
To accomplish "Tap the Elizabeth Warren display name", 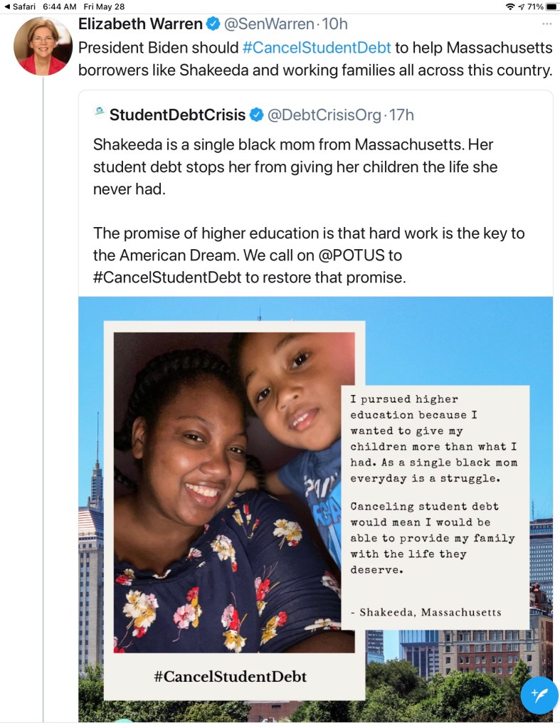I will (x=139, y=24).
